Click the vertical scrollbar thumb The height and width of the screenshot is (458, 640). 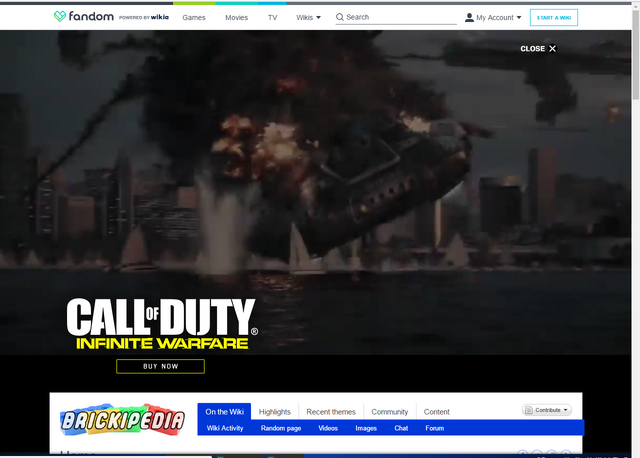tap(636, 54)
